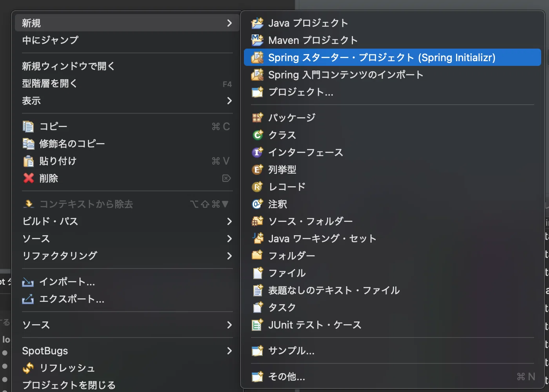549x392 pixels.
Task: Click the パッケージ icon
Action: pyautogui.click(x=257, y=118)
